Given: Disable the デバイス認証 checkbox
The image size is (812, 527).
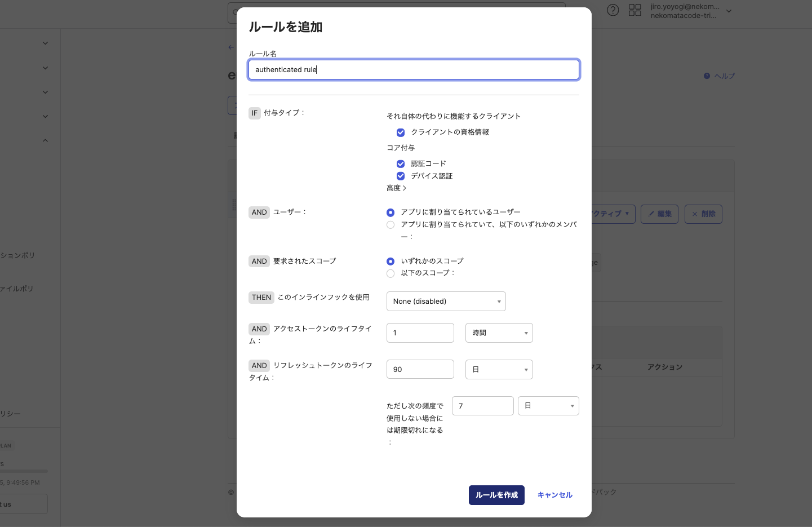Looking at the screenshot, I should [401, 176].
